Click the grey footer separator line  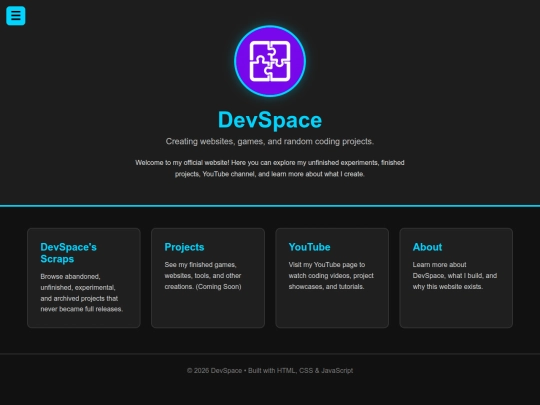tap(270, 354)
